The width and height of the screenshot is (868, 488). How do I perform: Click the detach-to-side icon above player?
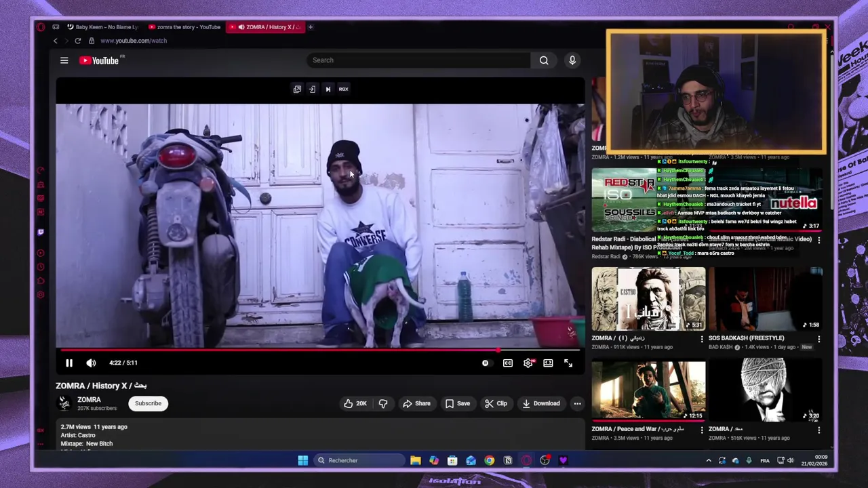[x=312, y=89]
